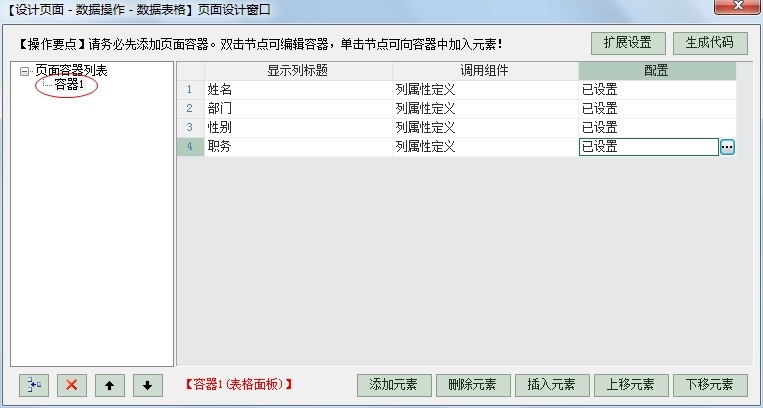763x408 pixels.
Task: Click 列属性定义 in the 职务 row
Action: (485, 147)
